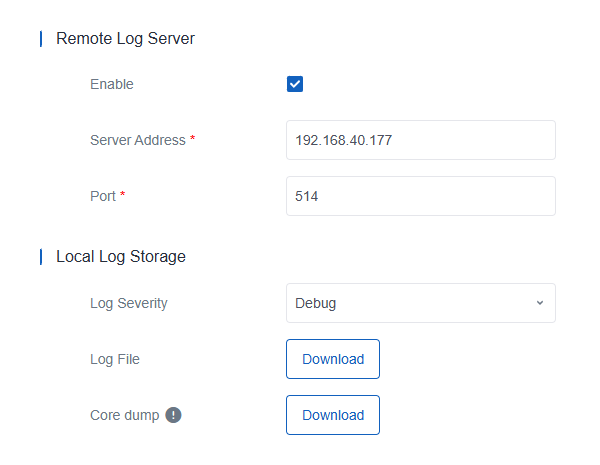Viewport: 600px width, 465px height.
Task: Click into the Server Address input field
Action: 421,140
